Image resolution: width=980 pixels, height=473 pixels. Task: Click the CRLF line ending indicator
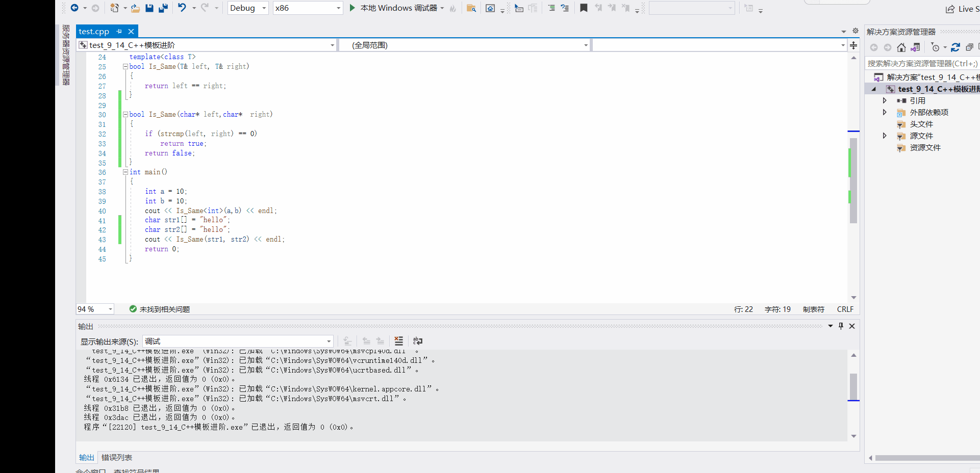pyautogui.click(x=845, y=309)
